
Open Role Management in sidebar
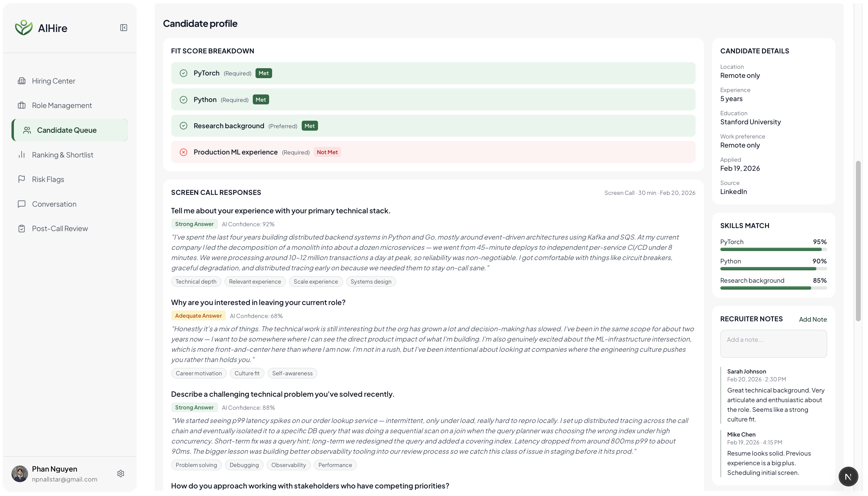62,105
